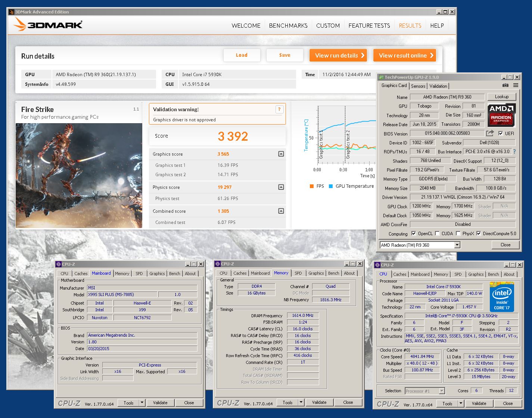Open the validation warning help icon
Screen dimensions: 532x418
(279, 109)
